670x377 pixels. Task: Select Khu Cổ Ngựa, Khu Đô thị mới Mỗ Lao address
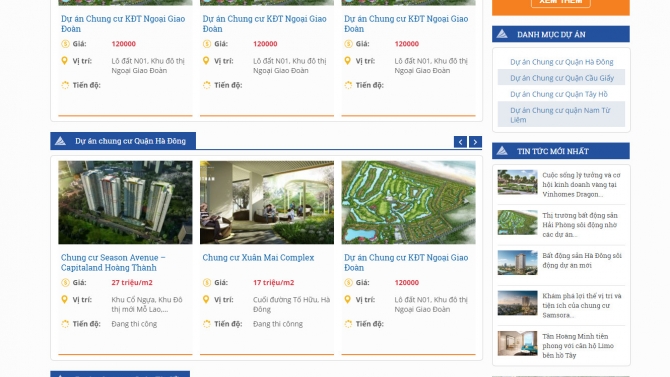point(147,304)
